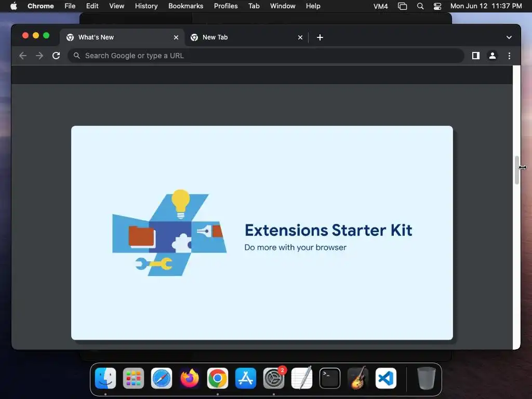
Task: Open Finder from the Dock
Action: 105,378
